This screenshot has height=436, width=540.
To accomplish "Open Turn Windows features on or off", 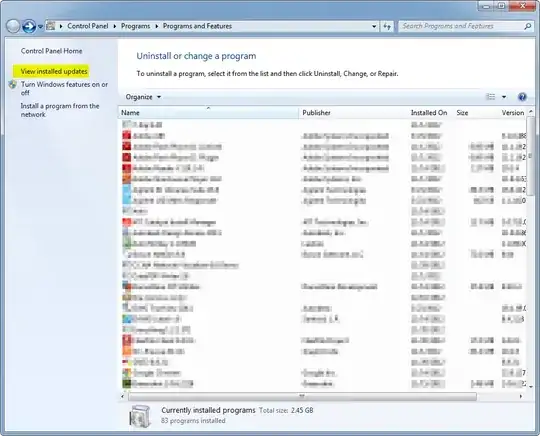I will (64, 89).
